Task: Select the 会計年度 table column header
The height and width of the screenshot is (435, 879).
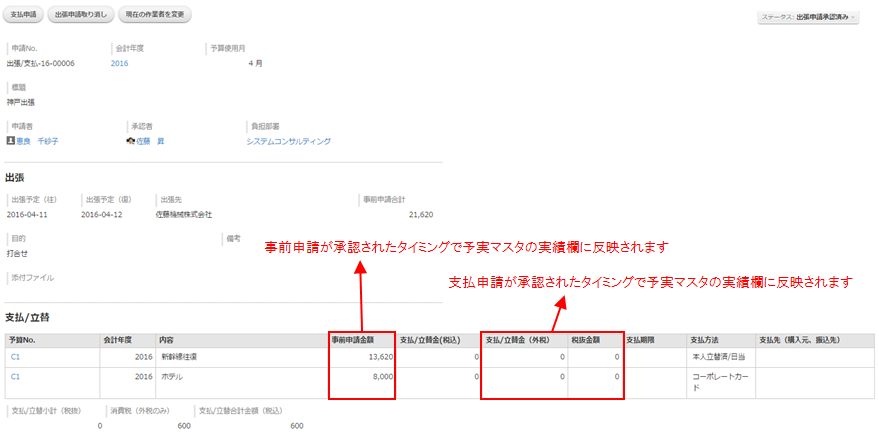Action: [x=127, y=340]
